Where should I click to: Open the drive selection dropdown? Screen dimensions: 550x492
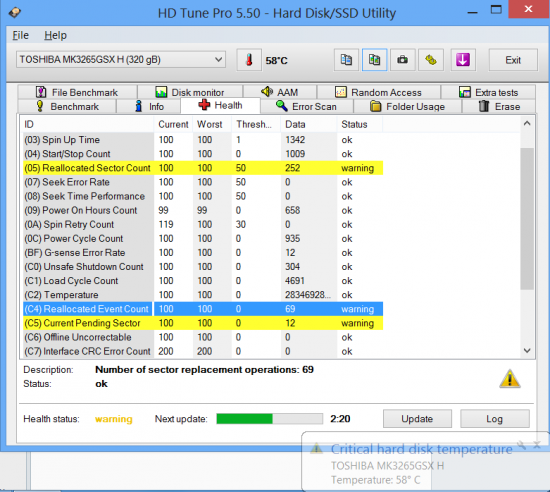click(x=121, y=60)
